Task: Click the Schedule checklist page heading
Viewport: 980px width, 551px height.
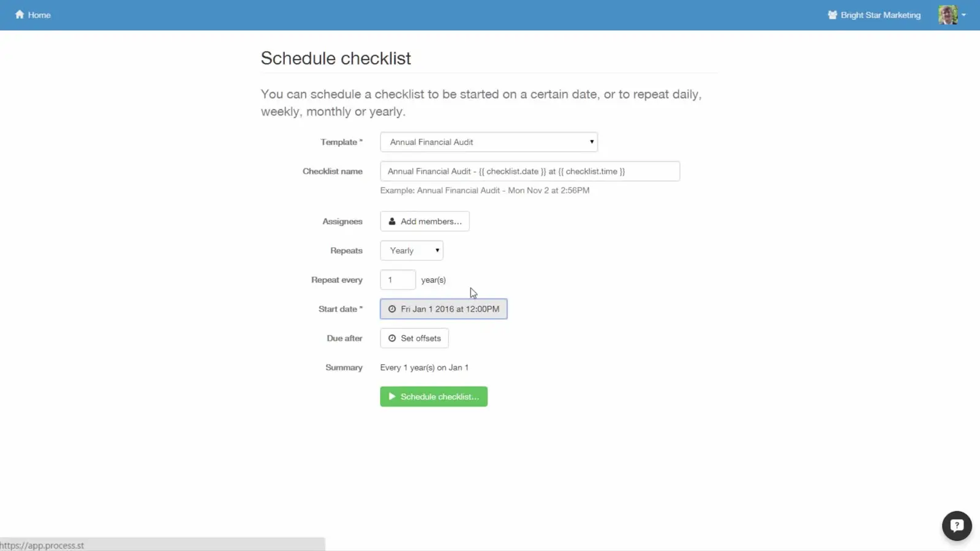Action: coord(336,58)
